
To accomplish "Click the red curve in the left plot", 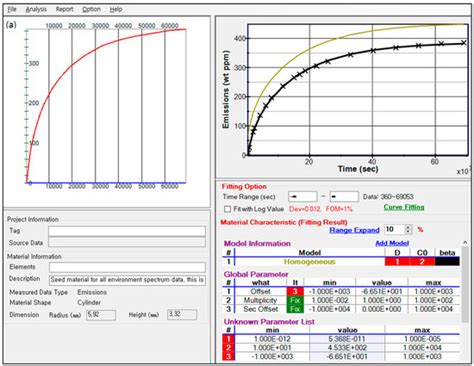I will 72,66.
